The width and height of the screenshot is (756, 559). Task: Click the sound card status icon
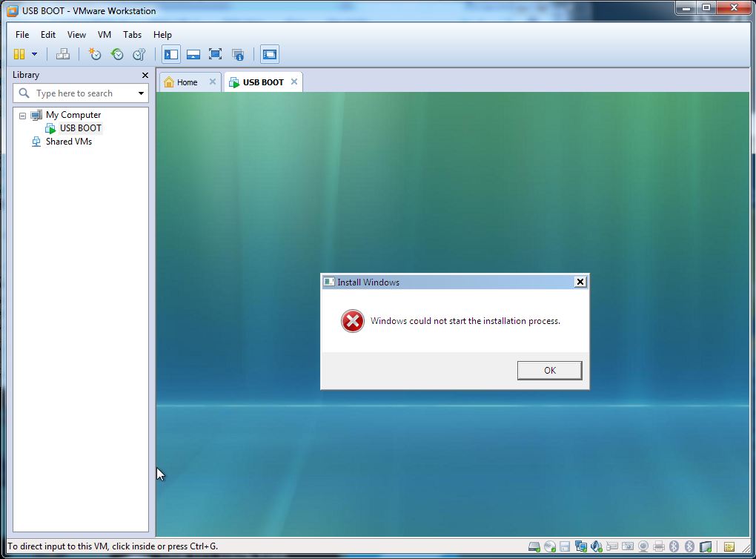pyautogui.click(x=597, y=546)
